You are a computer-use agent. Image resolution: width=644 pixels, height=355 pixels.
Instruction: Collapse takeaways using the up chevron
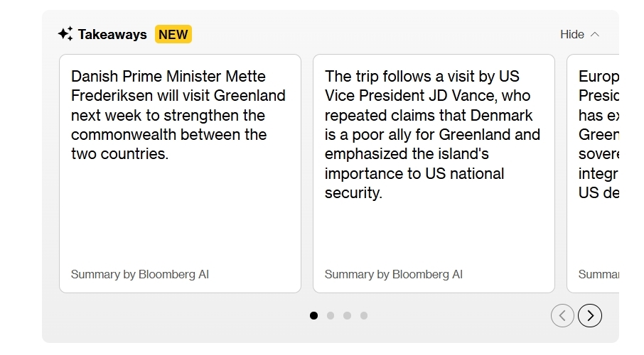click(x=595, y=34)
